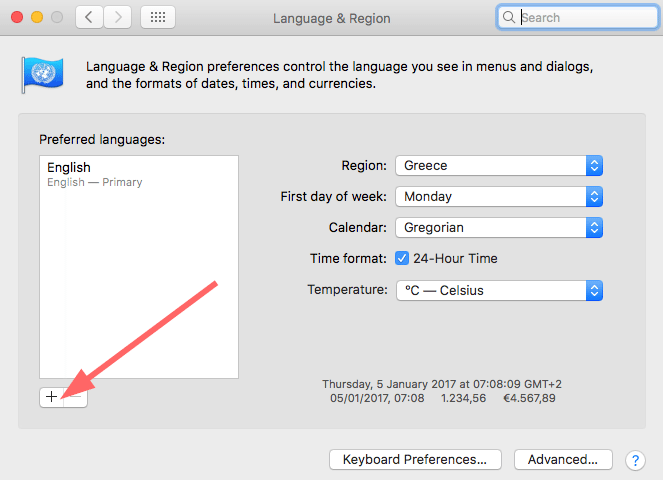Select English in preferred languages list
This screenshot has width=663, height=480.
click(x=139, y=174)
